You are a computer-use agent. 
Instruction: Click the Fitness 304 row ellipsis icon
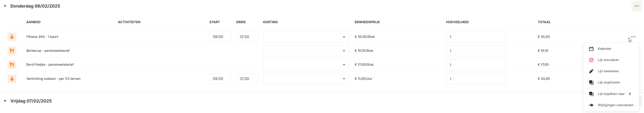coord(633,37)
